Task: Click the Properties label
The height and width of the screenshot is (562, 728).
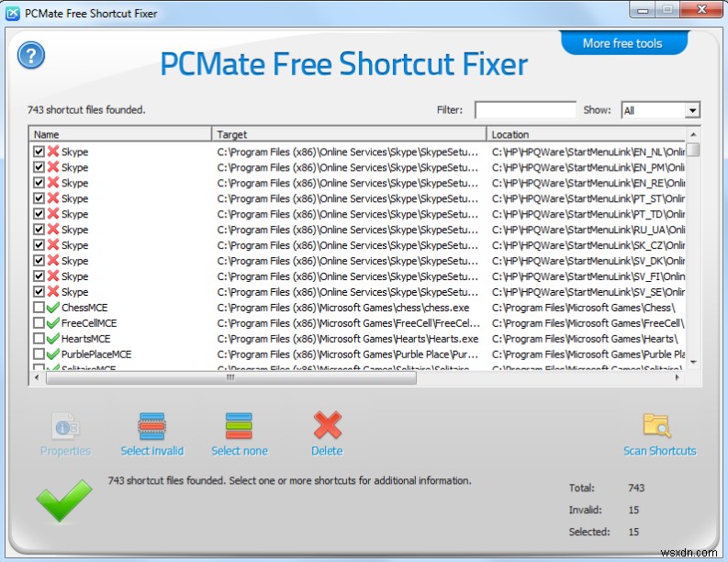Action: tap(65, 451)
